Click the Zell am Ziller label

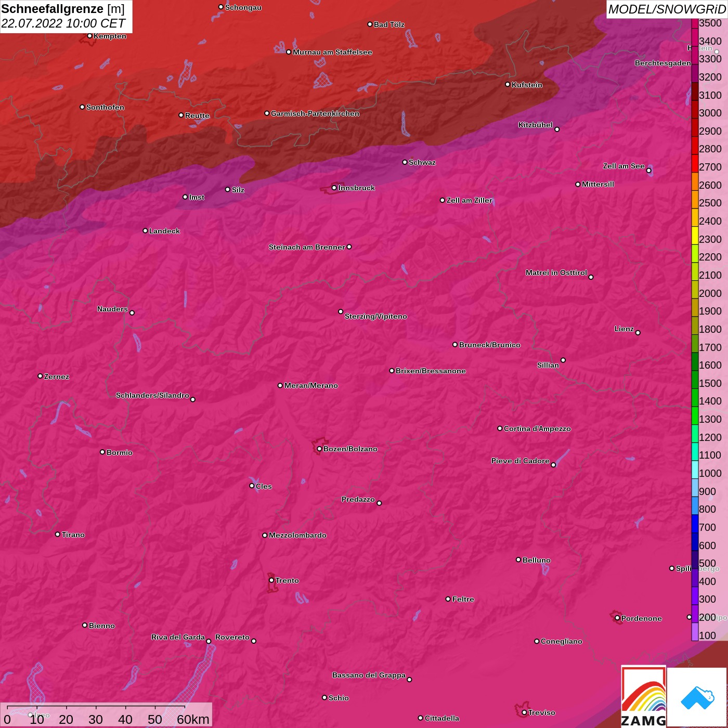(x=470, y=200)
